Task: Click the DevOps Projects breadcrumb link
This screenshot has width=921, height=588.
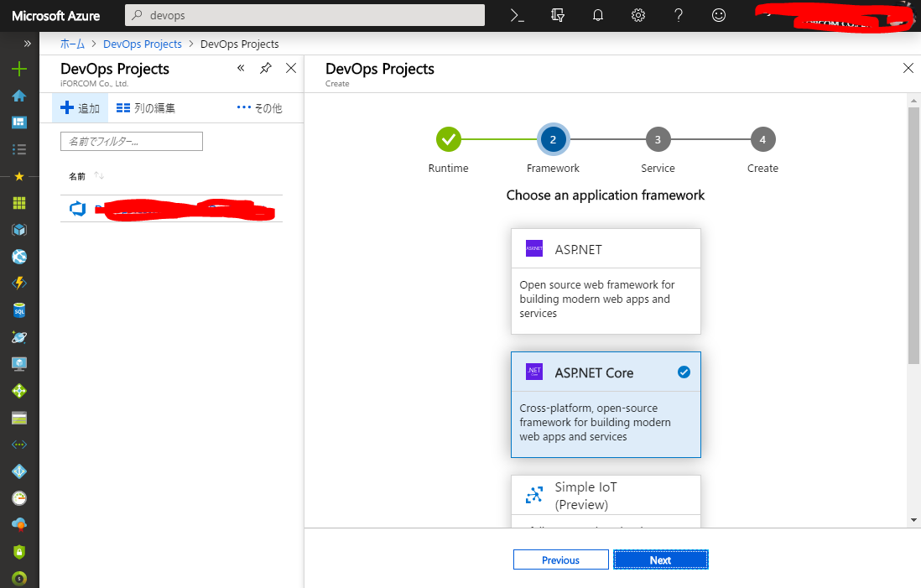Action: tap(142, 44)
